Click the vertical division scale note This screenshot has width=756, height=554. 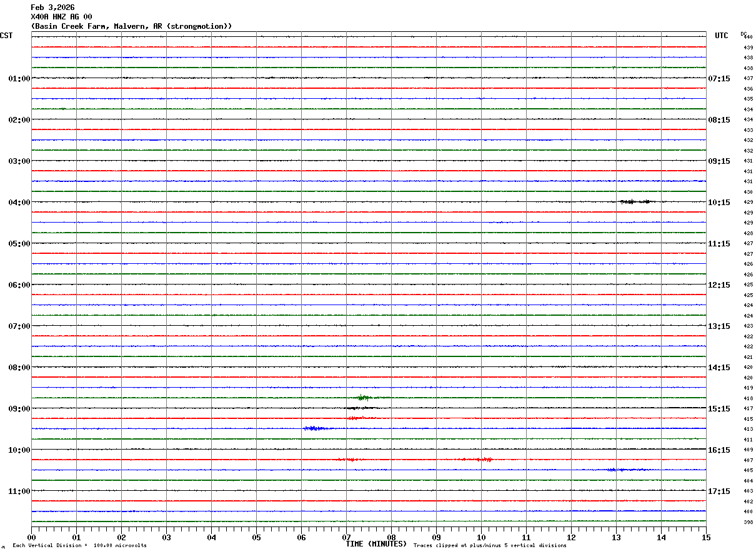79,546
